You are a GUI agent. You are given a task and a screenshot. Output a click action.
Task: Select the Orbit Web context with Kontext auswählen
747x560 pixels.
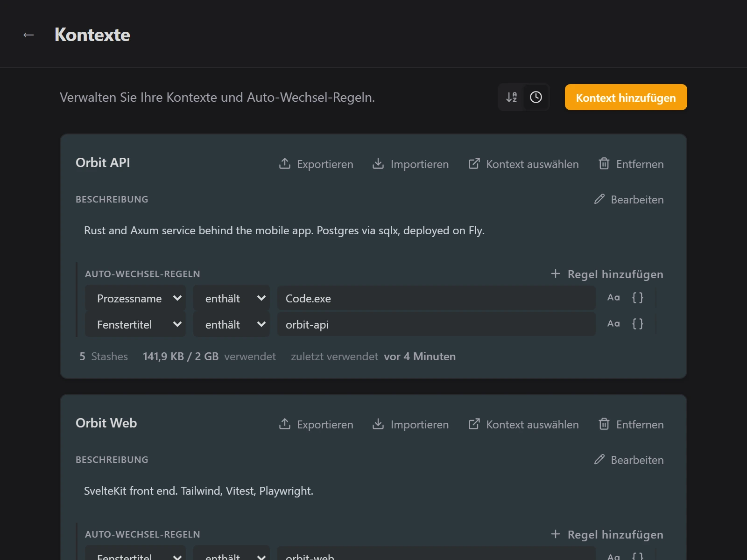(523, 424)
